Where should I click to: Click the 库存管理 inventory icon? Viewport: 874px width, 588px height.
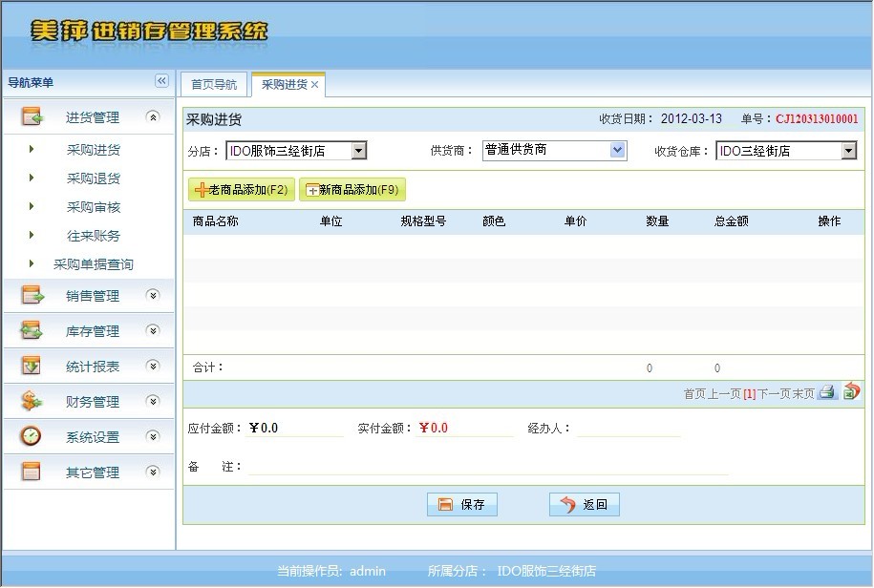click(x=32, y=330)
